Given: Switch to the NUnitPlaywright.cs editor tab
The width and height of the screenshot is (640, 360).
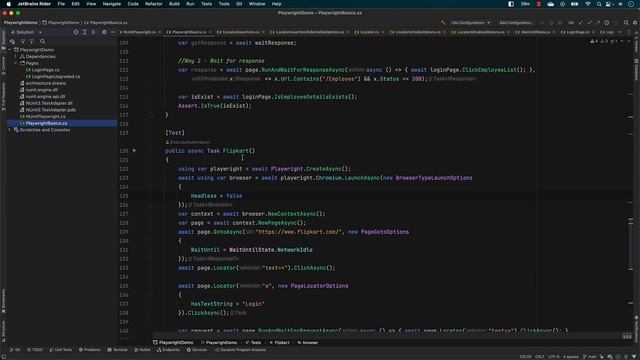Looking at the screenshot, I should click(x=139, y=32).
